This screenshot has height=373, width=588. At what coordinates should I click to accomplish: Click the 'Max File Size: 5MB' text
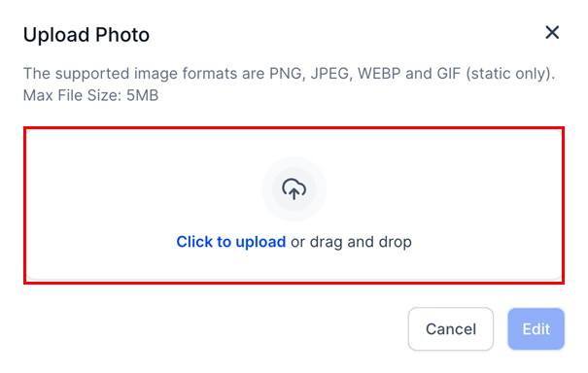(x=90, y=95)
